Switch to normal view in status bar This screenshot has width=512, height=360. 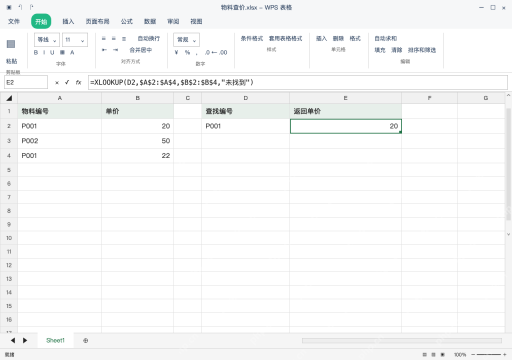424,355
